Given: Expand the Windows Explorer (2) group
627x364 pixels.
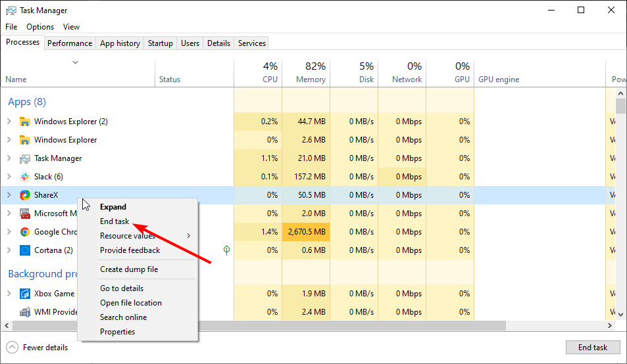Looking at the screenshot, I should pos(9,122).
